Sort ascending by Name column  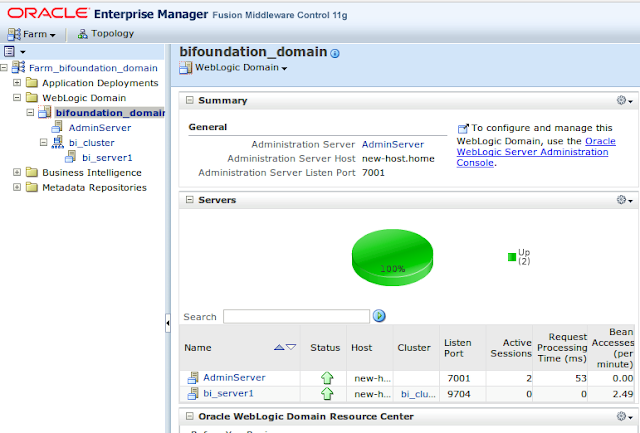tap(278, 347)
